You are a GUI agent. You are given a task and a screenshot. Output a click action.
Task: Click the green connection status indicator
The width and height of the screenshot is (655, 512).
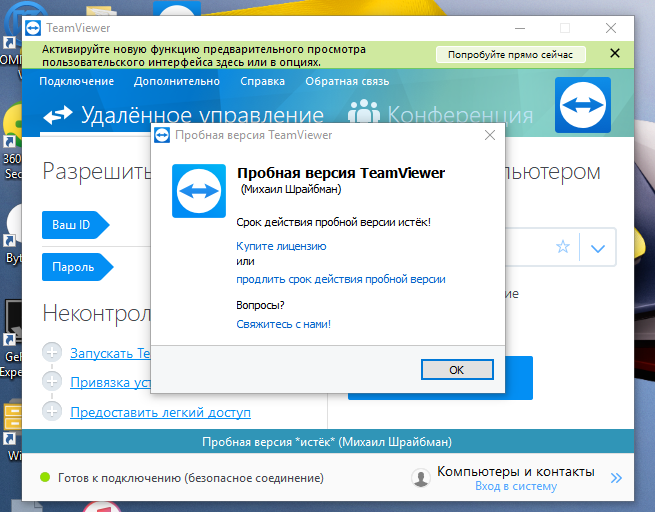[x=45, y=477]
